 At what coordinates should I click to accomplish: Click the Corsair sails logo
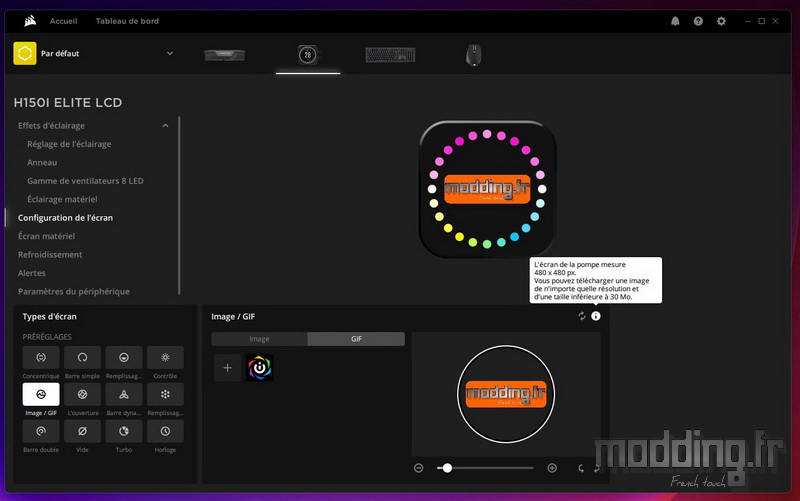click(x=30, y=21)
